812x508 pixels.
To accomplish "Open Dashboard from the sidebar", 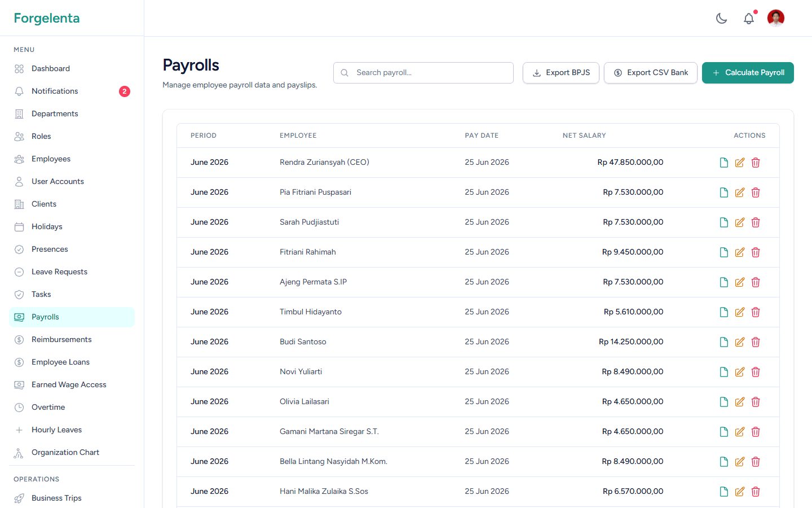I will [72, 68].
